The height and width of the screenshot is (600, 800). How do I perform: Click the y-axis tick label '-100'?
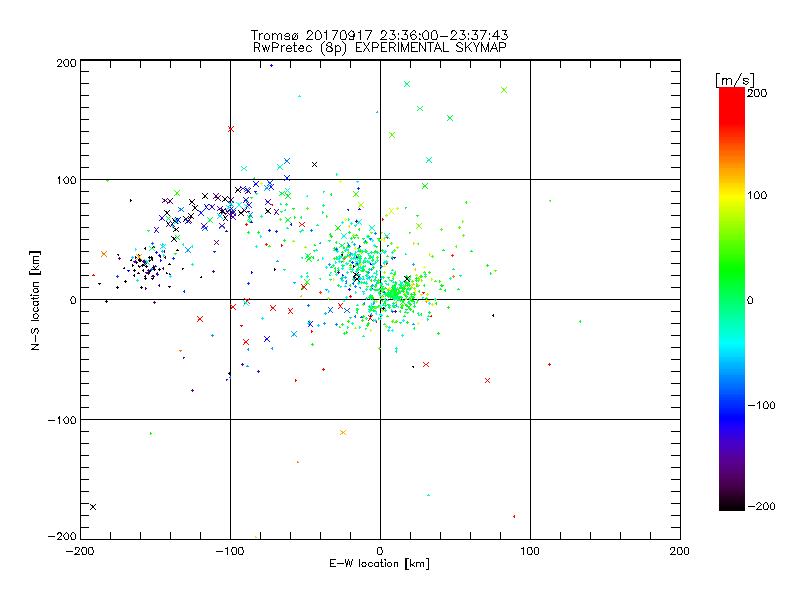tap(62, 420)
